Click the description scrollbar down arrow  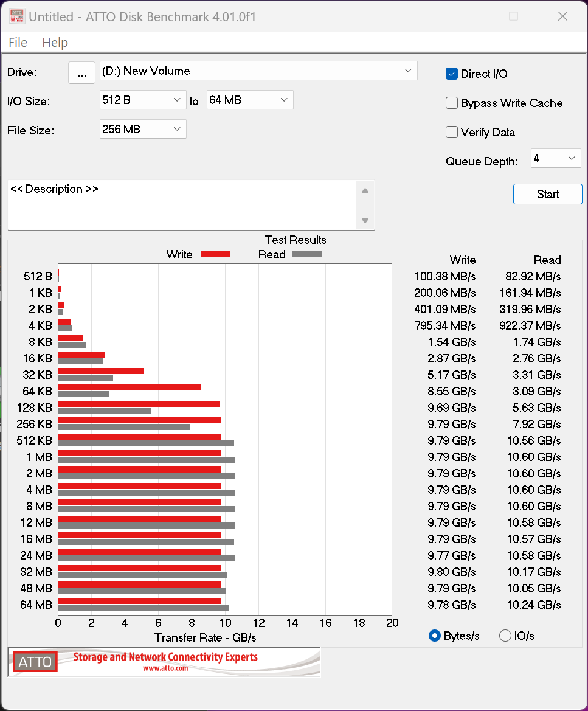(x=365, y=220)
